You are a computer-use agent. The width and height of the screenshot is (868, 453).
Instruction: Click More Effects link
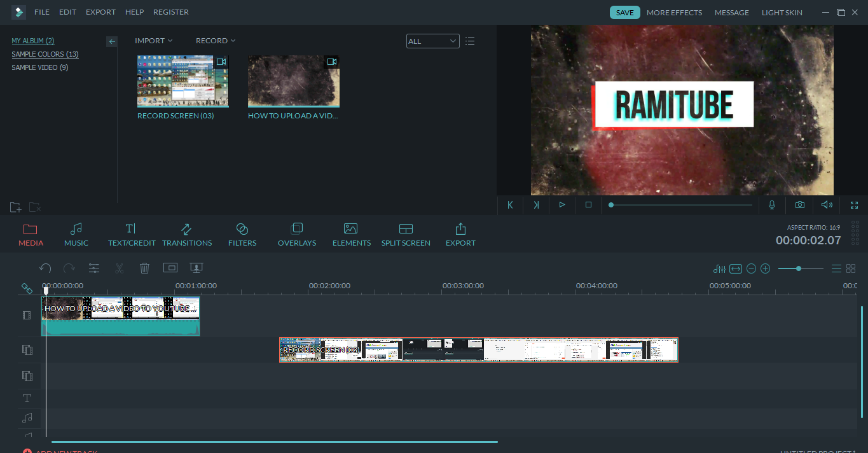click(674, 12)
